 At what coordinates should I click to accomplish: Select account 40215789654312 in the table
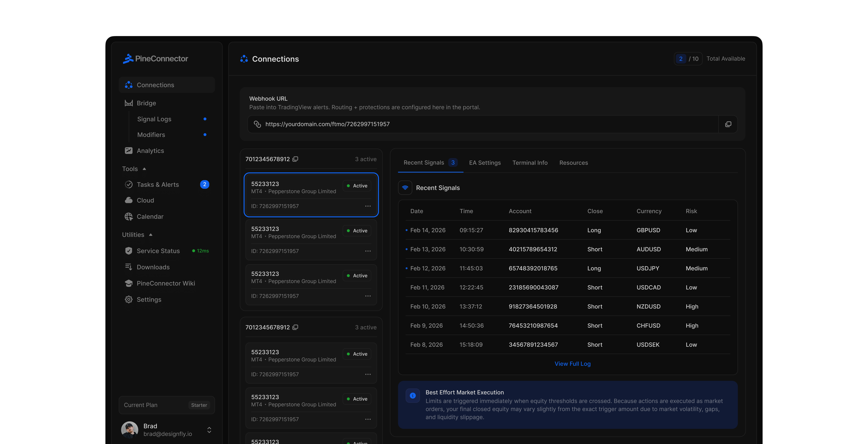533,249
